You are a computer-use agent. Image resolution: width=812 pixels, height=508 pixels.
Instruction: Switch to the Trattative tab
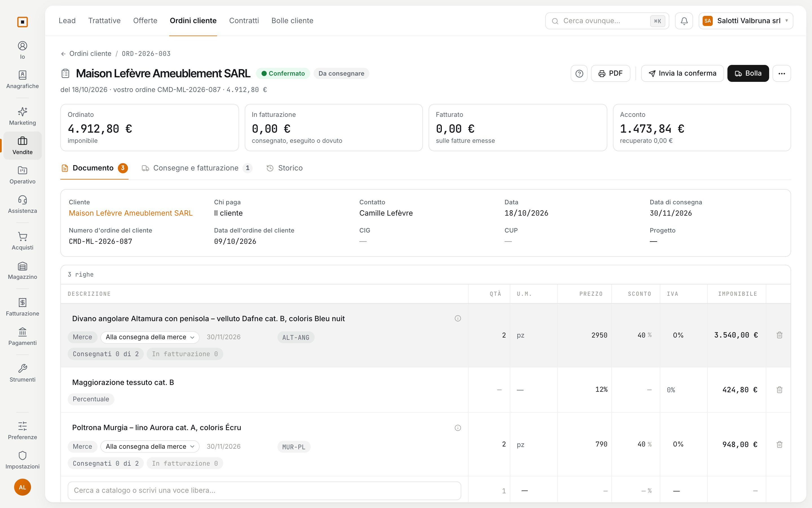coord(104,21)
